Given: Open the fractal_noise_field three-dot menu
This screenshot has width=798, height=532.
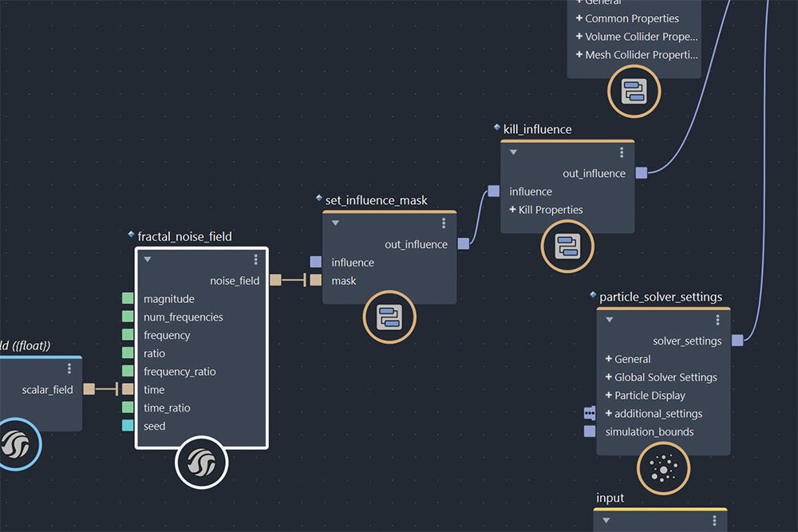Looking at the screenshot, I should (x=256, y=260).
